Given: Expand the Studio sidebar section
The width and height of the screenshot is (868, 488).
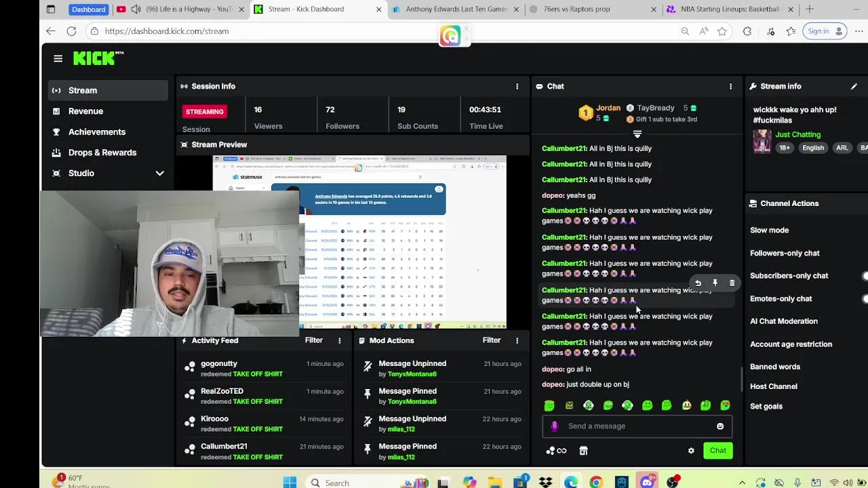Looking at the screenshot, I should tap(159, 174).
